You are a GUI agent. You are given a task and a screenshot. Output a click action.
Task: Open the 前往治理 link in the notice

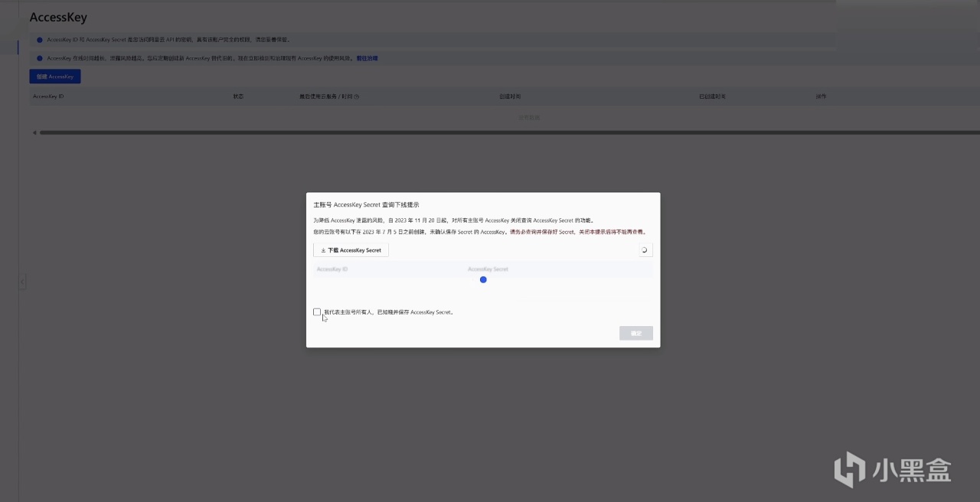[367, 58]
